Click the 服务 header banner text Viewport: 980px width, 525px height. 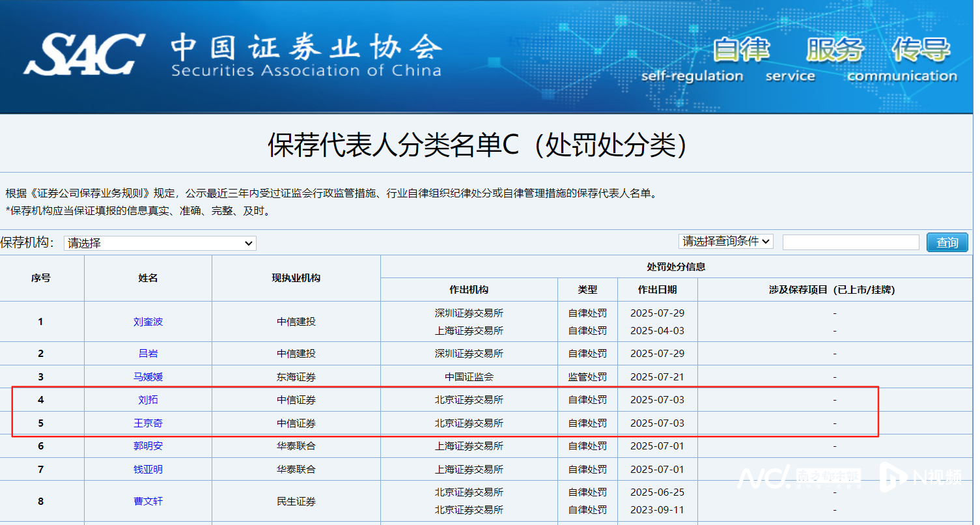tap(834, 50)
